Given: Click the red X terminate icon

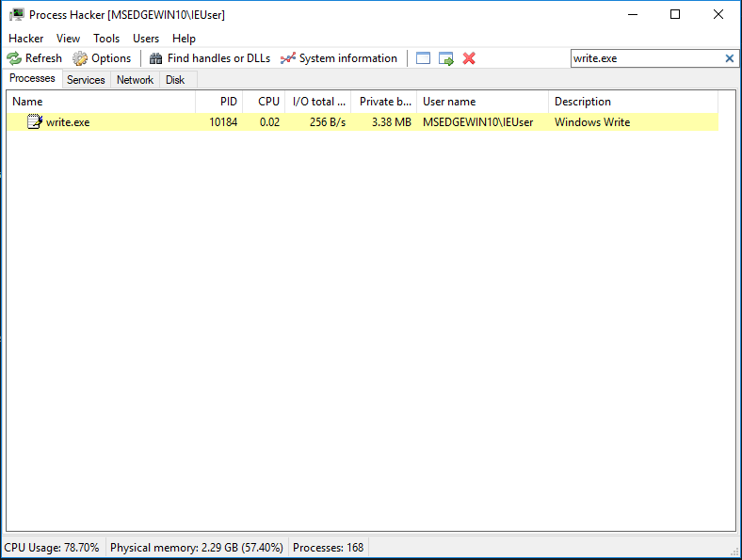Looking at the screenshot, I should click(469, 58).
